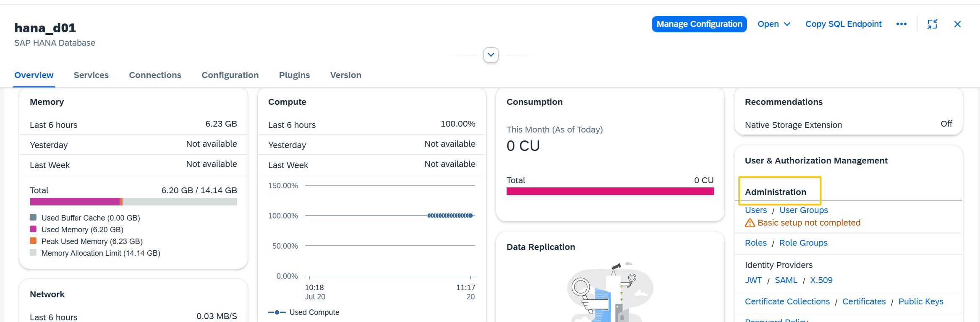Click the Memory card title

(47, 102)
